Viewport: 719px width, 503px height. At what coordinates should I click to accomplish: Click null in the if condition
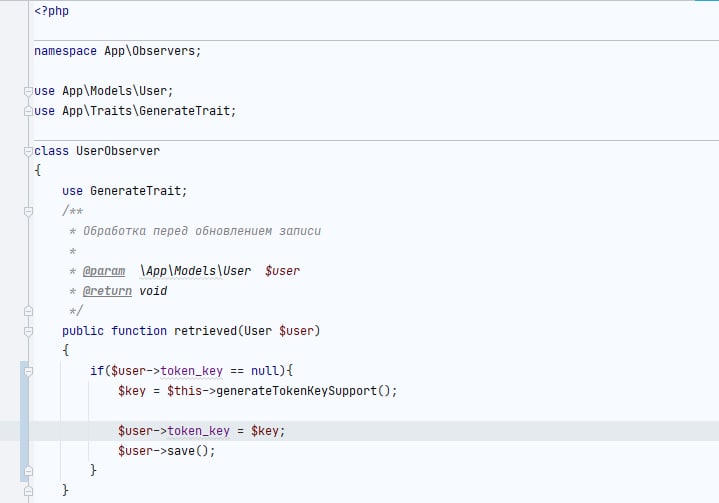pos(265,370)
